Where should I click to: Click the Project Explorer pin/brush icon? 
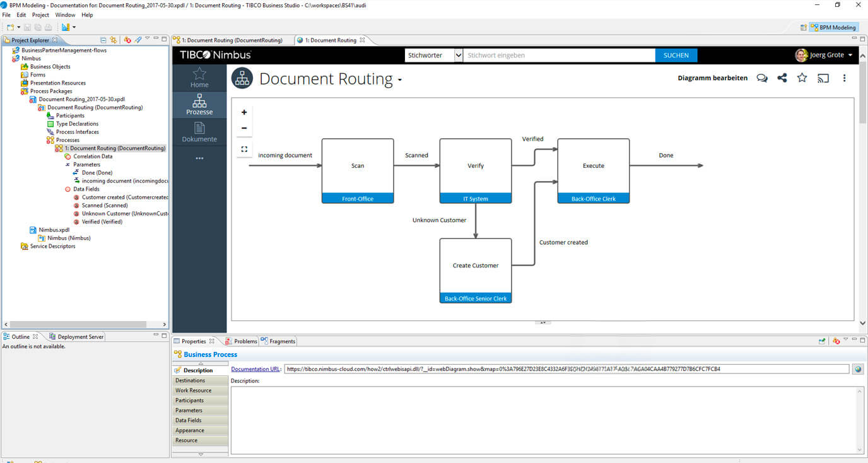[138, 40]
